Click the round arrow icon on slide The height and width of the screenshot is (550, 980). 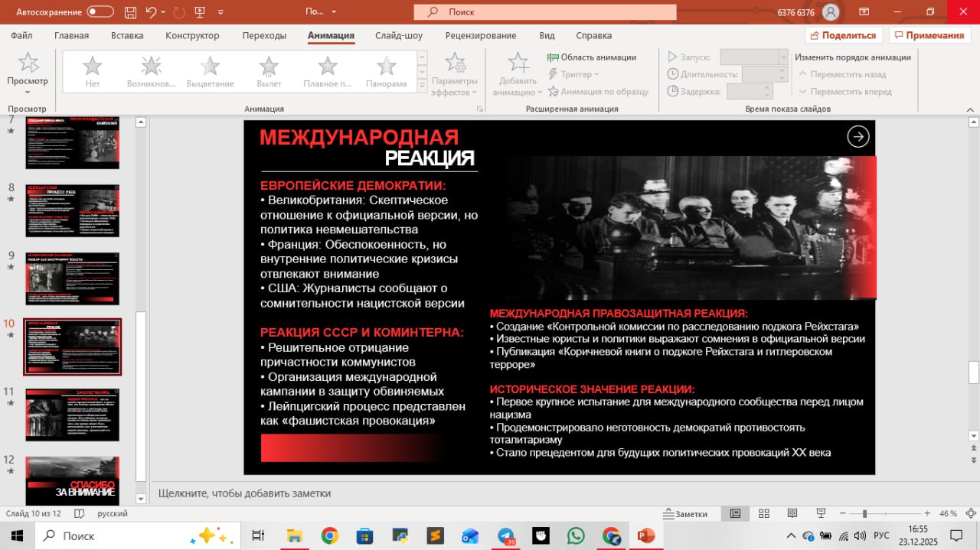coord(858,136)
